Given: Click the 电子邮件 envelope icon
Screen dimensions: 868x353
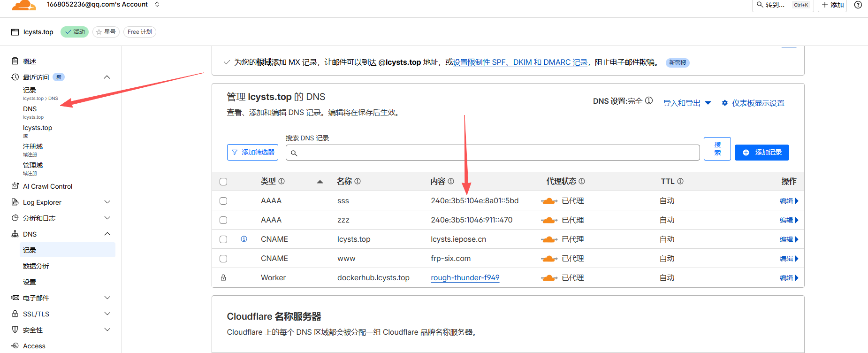Looking at the screenshot, I should [x=15, y=298].
